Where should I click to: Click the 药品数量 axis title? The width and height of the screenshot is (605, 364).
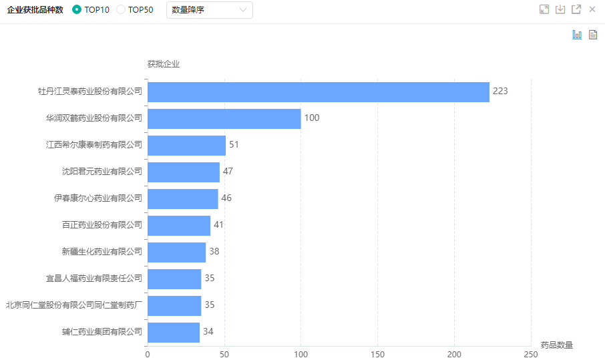point(557,345)
